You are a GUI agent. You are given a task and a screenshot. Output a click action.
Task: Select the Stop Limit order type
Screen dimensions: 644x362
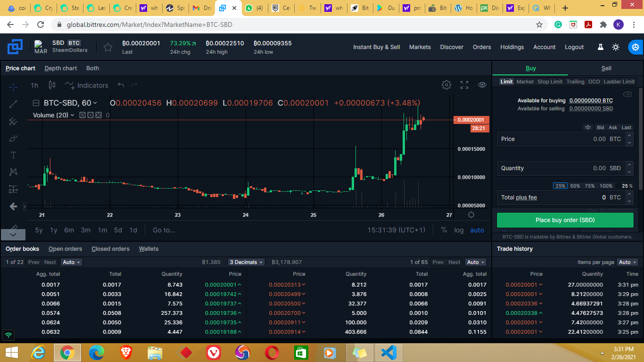pyautogui.click(x=550, y=82)
